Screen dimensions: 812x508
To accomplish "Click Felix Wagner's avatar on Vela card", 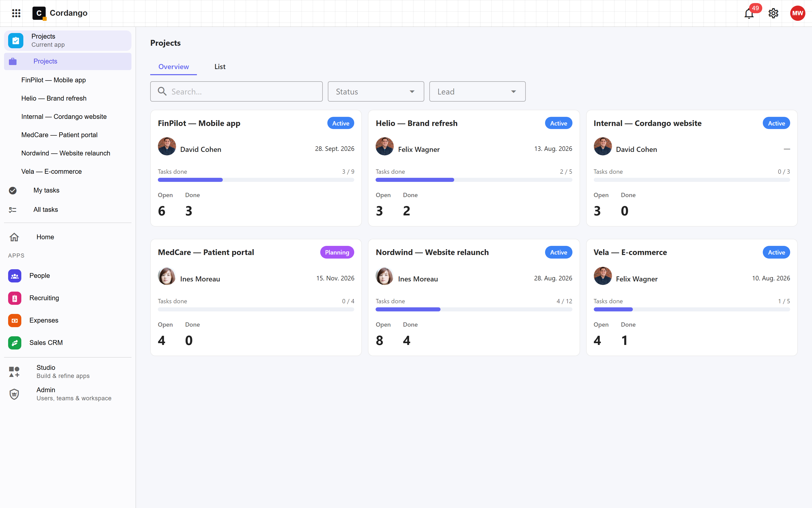I will (603, 276).
